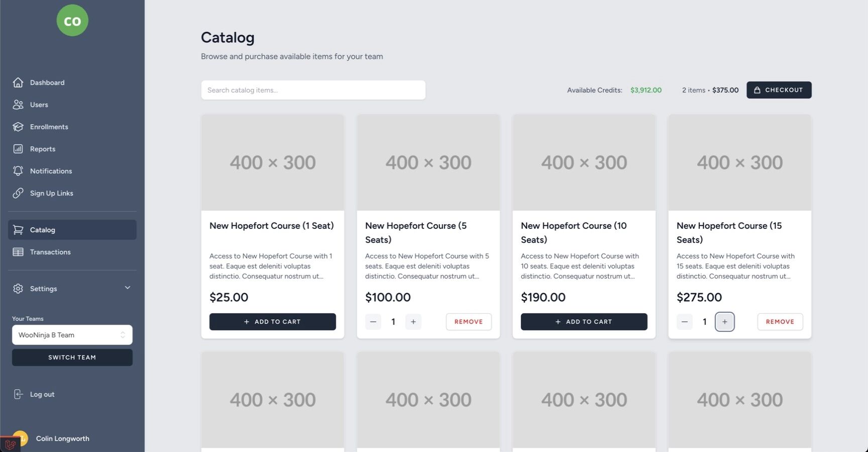
Task: Click the green CO avatar logo
Action: 72,21
